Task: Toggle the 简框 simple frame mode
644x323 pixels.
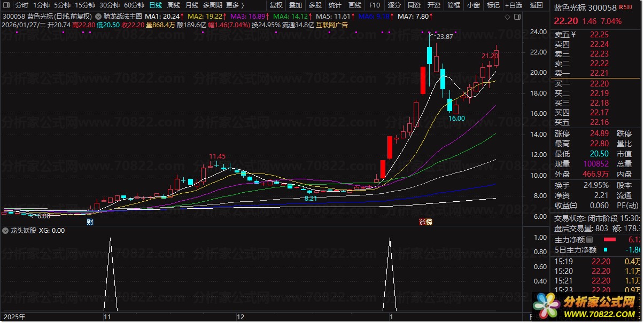Action: point(454,5)
